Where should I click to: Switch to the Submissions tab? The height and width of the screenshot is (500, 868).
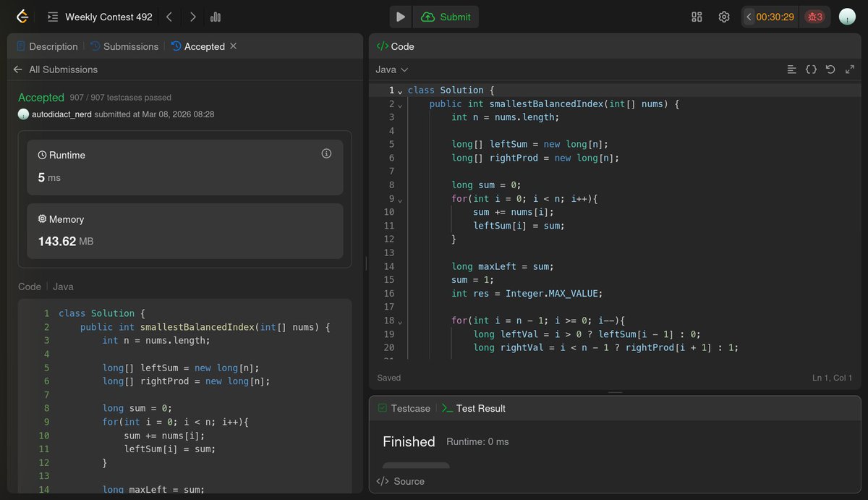[x=124, y=46]
